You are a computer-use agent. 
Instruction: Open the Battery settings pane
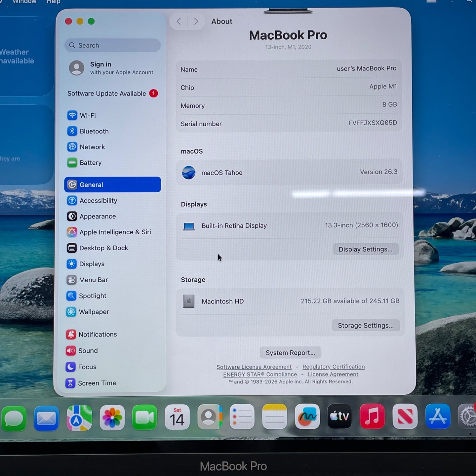coord(90,163)
